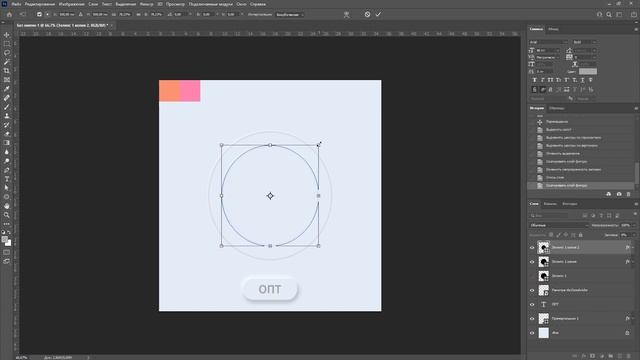This screenshot has width=640, height=360.
Task: Close the open document tab
Action: (x=112, y=25)
